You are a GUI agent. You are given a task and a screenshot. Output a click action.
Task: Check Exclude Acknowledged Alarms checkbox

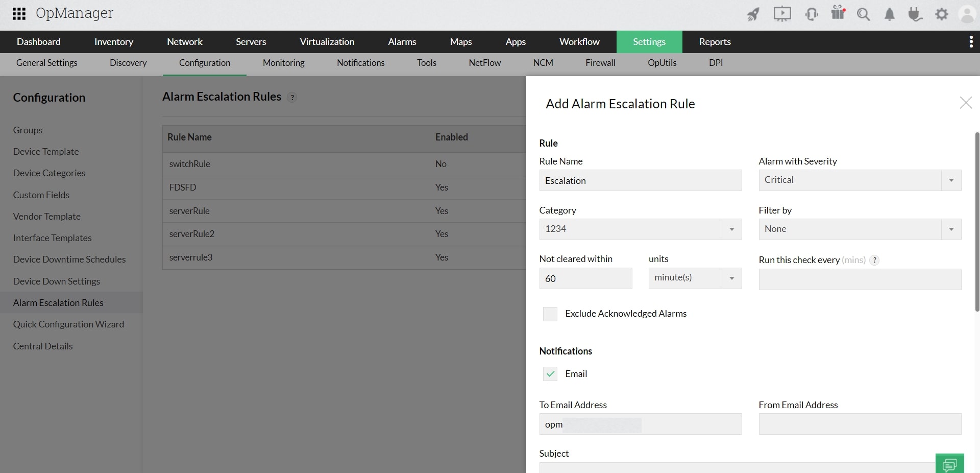tap(550, 314)
